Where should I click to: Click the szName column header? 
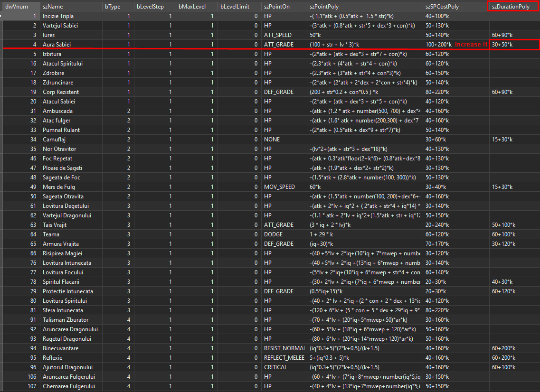pos(71,6)
